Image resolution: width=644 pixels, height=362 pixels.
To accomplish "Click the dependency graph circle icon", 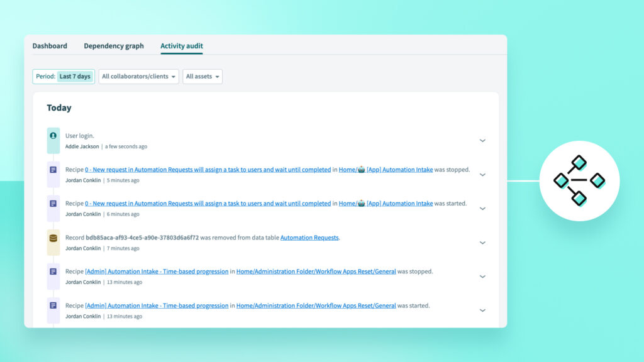I will click(579, 181).
